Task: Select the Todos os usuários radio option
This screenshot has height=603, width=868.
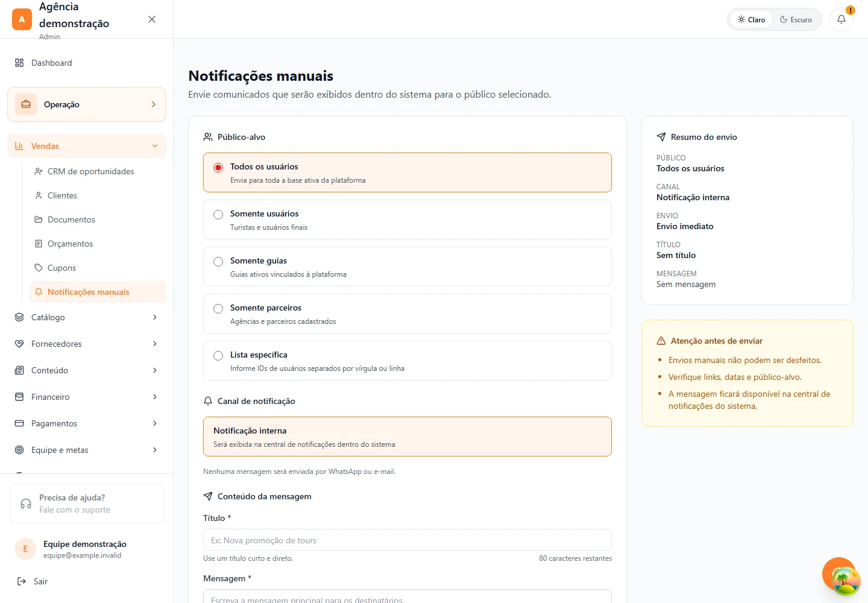Action: click(218, 168)
